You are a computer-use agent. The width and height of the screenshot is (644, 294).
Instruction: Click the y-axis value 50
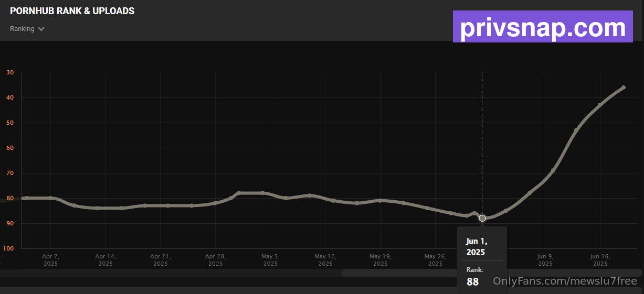click(x=10, y=123)
